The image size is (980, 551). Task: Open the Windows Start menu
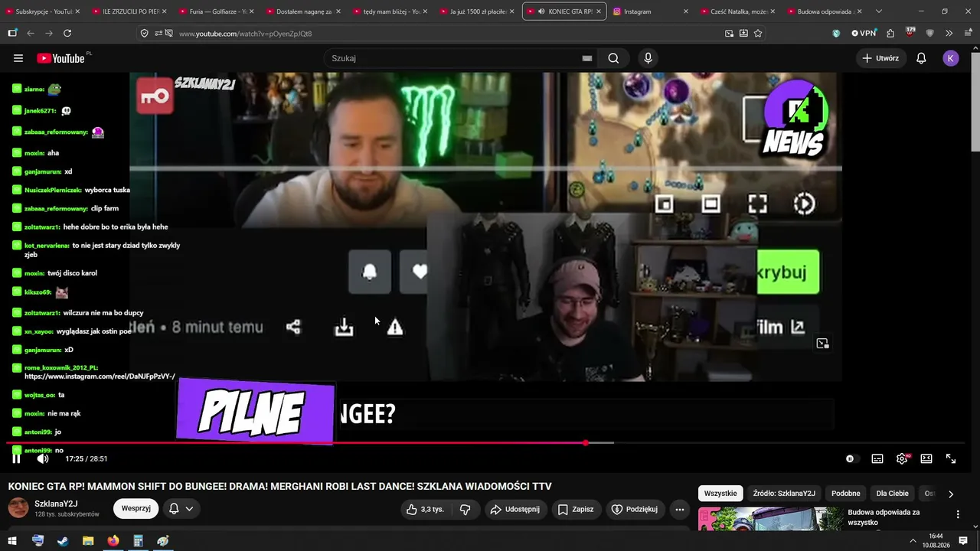(x=12, y=541)
